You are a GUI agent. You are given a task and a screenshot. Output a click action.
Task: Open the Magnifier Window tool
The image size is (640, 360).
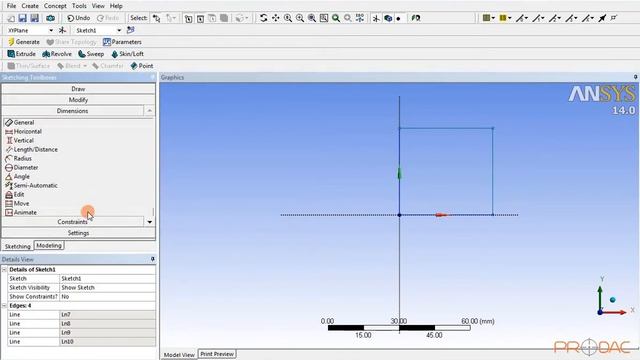pos(324,18)
